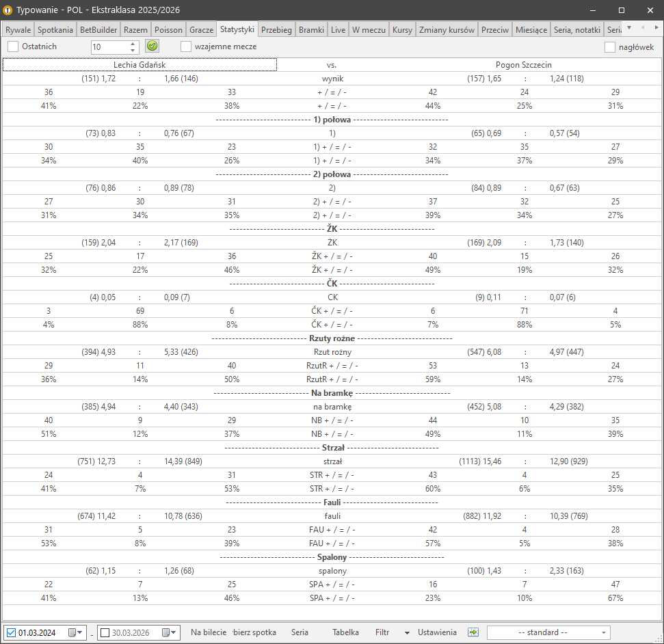Expand the standard preset dropdown

[602, 632]
